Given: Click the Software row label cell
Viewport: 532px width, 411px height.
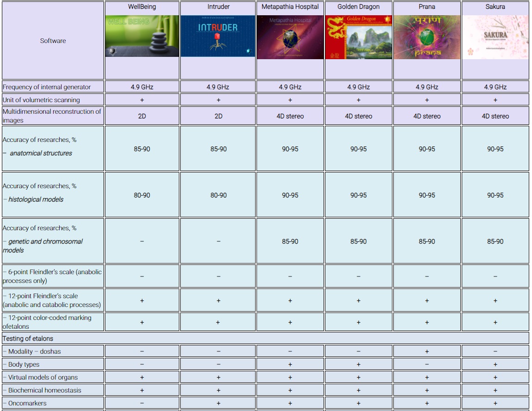Looking at the screenshot, I should click(x=53, y=41).
